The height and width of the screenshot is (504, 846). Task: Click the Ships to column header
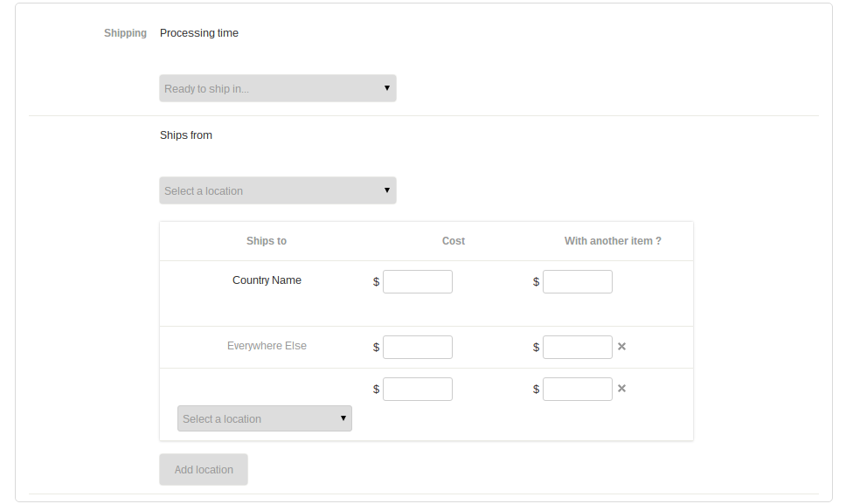coord(267,241)
